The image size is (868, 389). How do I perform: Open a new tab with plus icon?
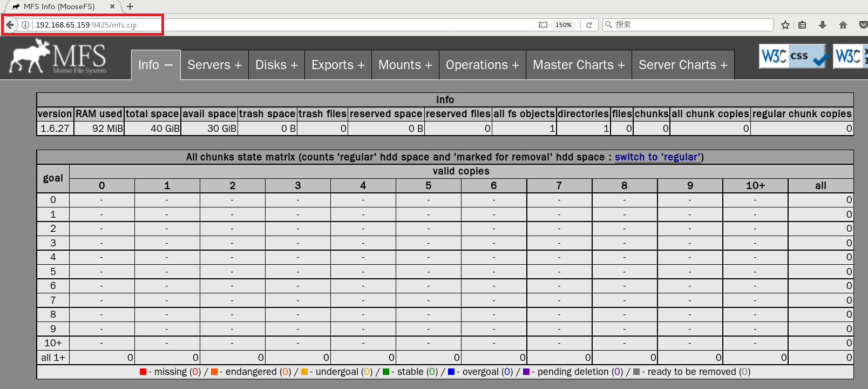pos(130,6)
